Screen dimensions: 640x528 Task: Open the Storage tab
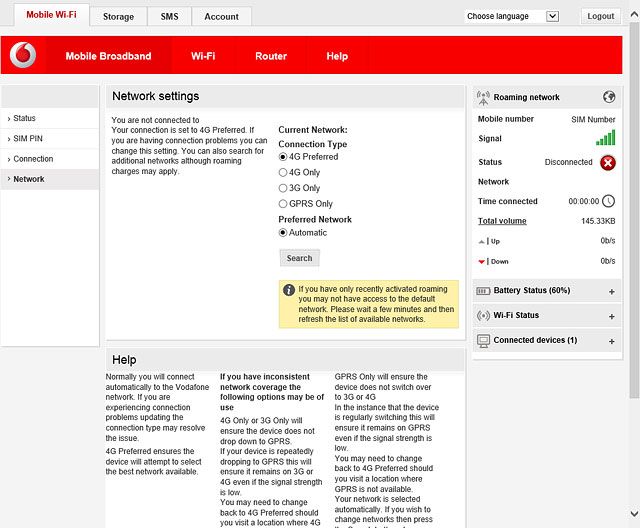pos(118,17)
